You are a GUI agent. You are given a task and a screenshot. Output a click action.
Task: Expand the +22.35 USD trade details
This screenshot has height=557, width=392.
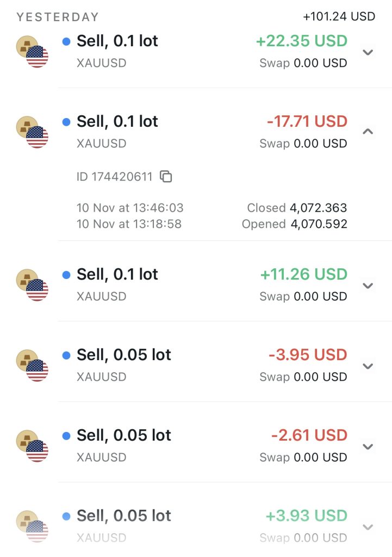click(368, 52)
